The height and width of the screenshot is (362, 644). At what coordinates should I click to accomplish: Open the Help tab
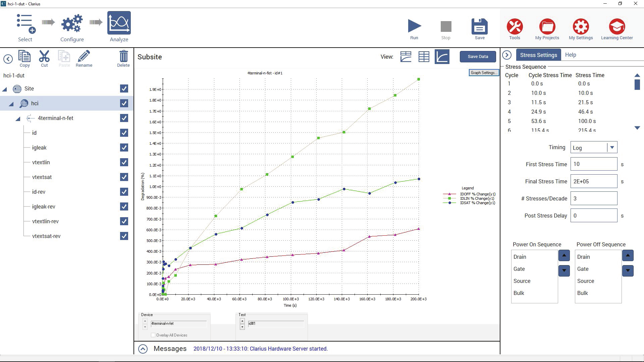coord(570,55)
